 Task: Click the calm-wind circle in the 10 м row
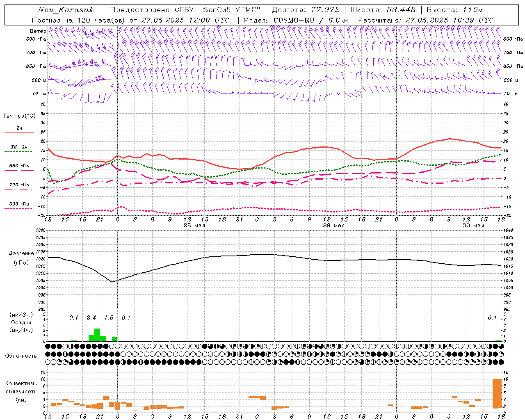tap(338, 94)
